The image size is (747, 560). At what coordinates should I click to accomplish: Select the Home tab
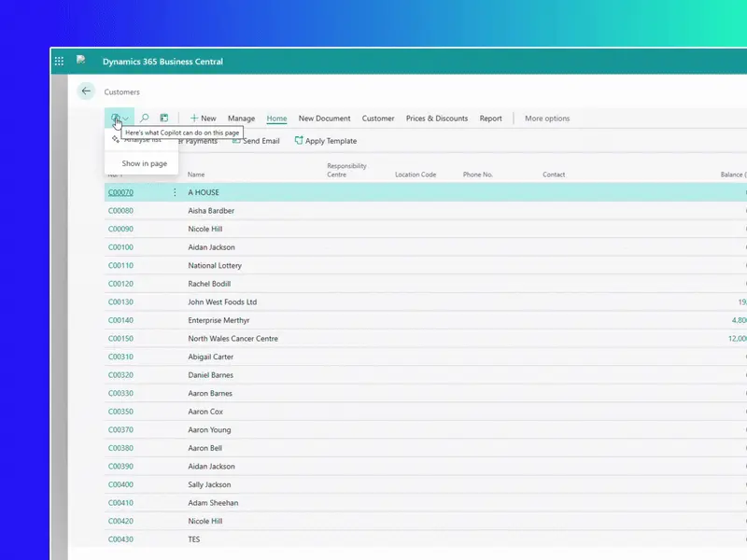(276, 119)
